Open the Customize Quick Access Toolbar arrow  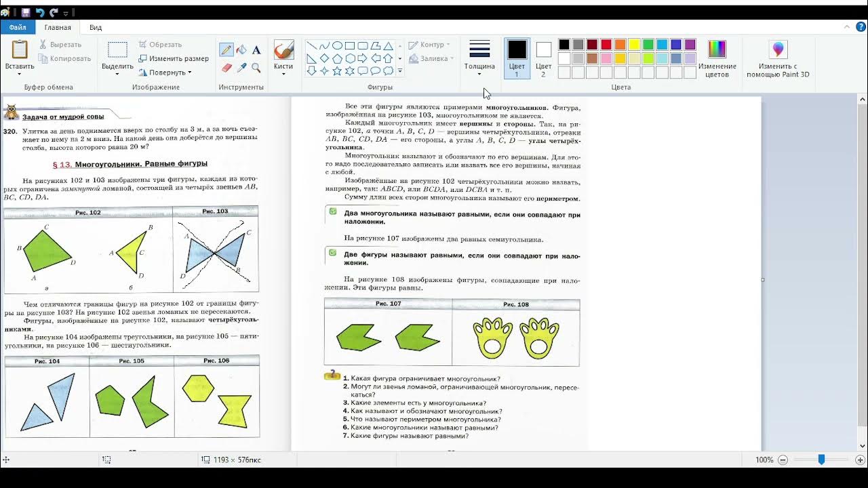pos(66,13)
